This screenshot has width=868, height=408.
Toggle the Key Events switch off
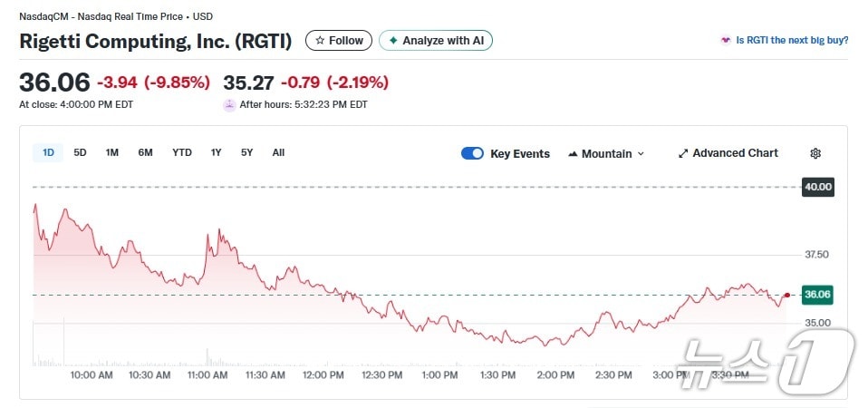click(x=472, y=153)
